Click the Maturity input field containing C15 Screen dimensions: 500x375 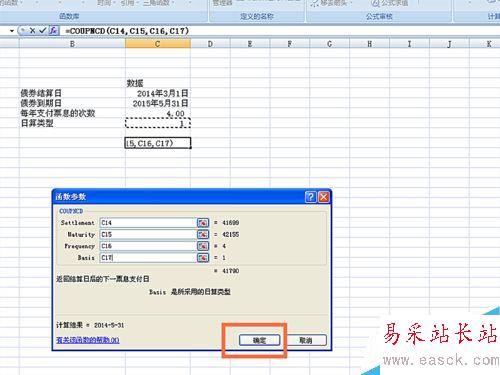(148, 234)
